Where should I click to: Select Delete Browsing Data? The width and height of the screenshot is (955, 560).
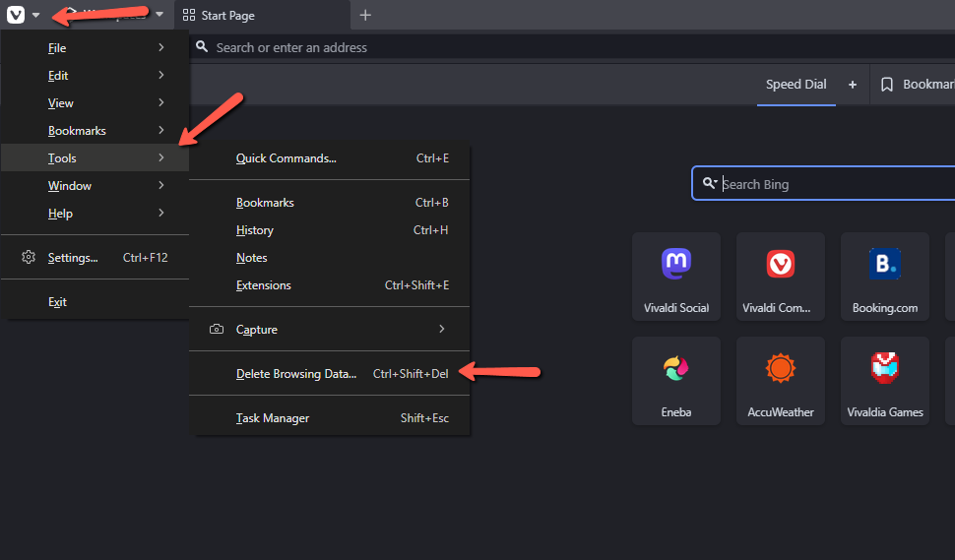pos(330,374)
